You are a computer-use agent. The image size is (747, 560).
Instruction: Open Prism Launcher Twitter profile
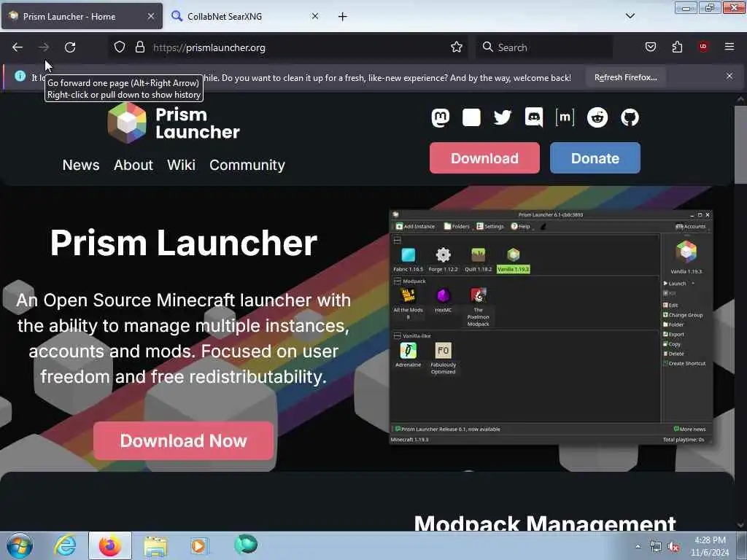click(x=502, y=117)
